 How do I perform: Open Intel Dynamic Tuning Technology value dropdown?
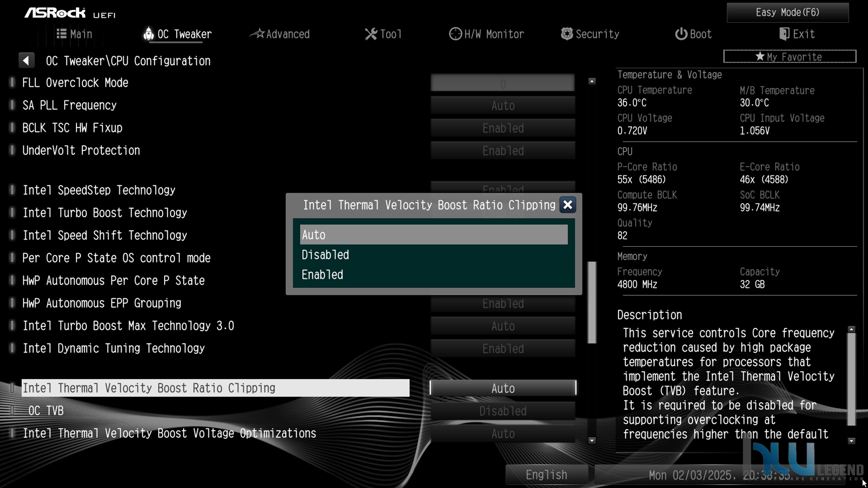pyautogui.click(x=503, y=349)
